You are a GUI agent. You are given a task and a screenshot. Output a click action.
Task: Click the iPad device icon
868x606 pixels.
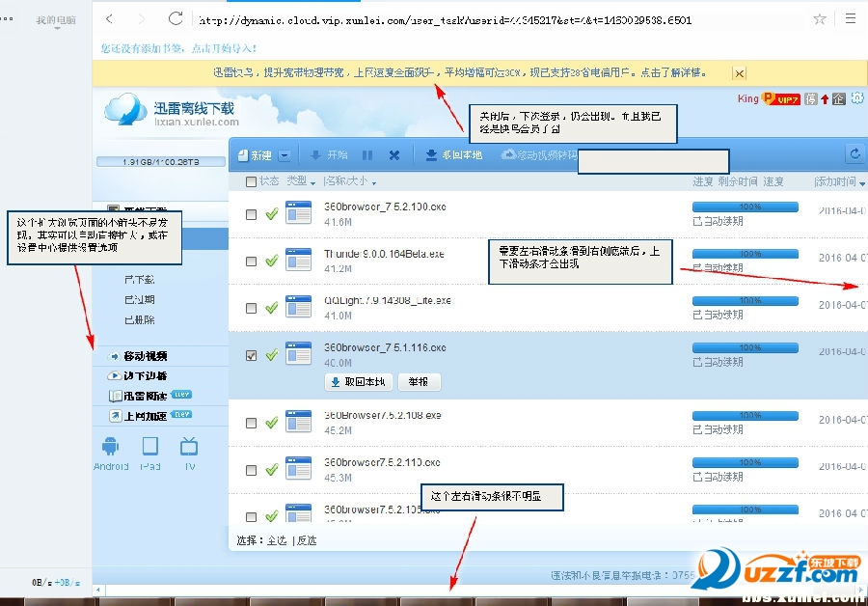tap(150, 447)
